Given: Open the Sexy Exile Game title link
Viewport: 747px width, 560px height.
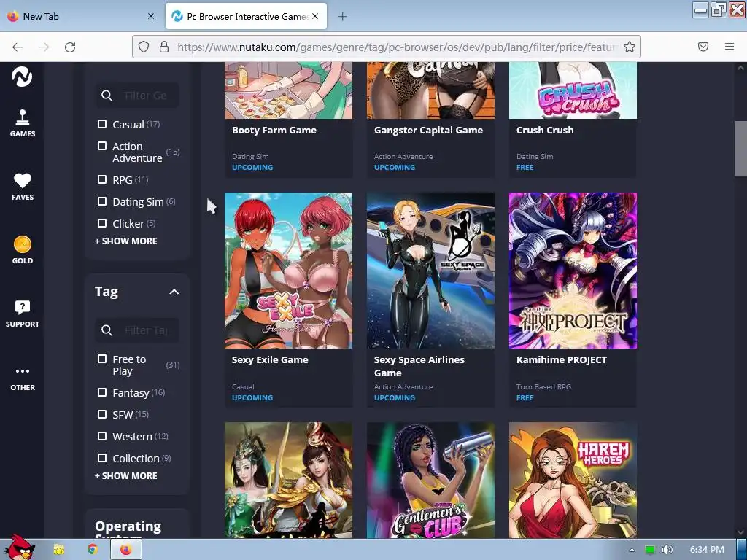Looking at the screenshot, I should click(270, 360).
